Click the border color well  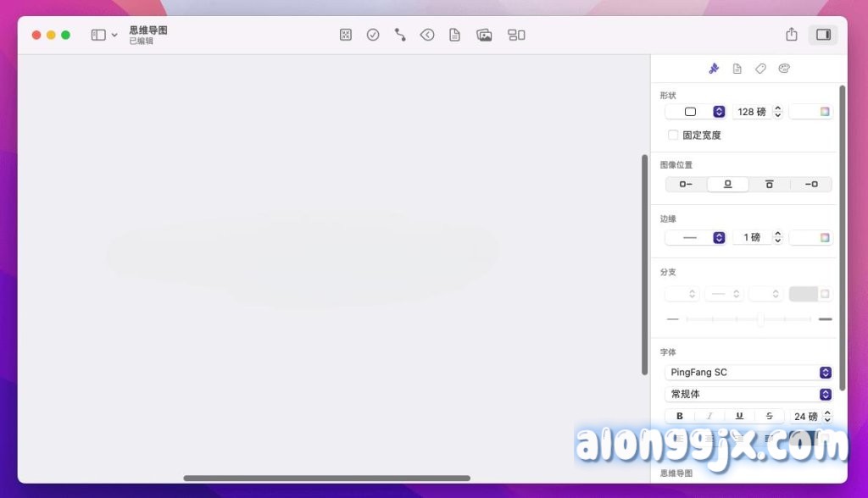pos(811,238)
